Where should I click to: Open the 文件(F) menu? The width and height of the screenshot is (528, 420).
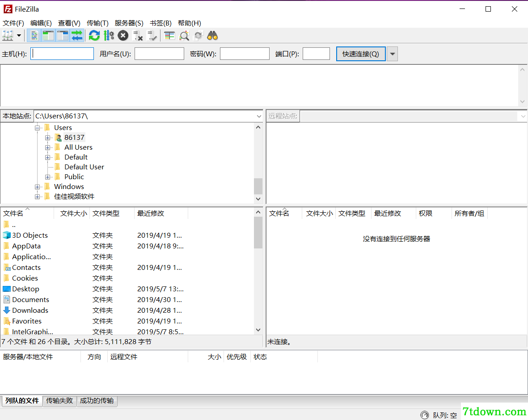(x=13, y=23)
